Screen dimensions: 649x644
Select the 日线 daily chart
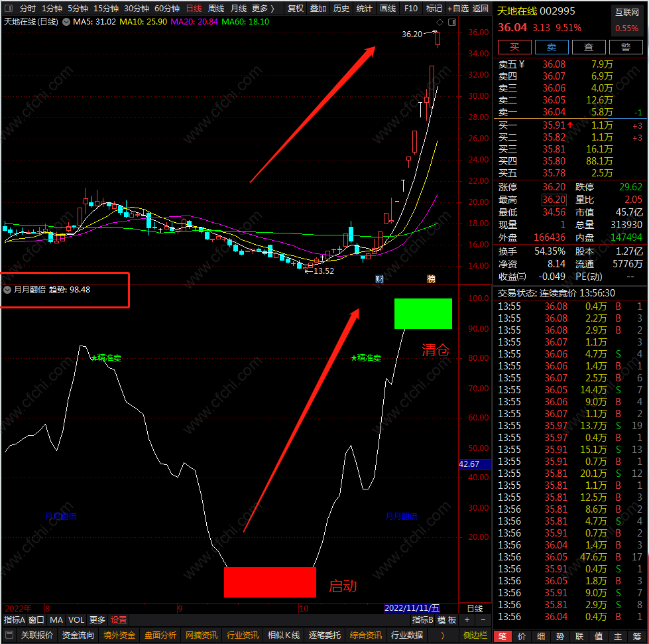click(x=194, y=8)
